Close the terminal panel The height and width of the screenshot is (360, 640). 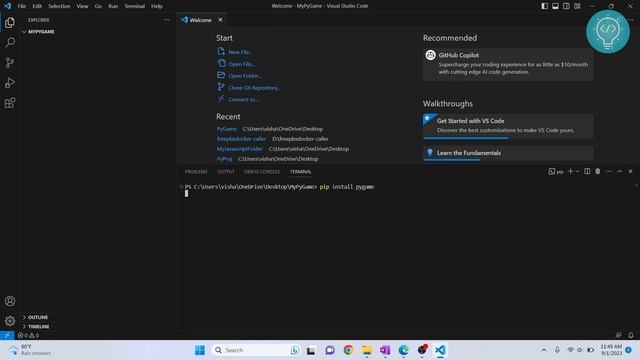tap(630, 171)
